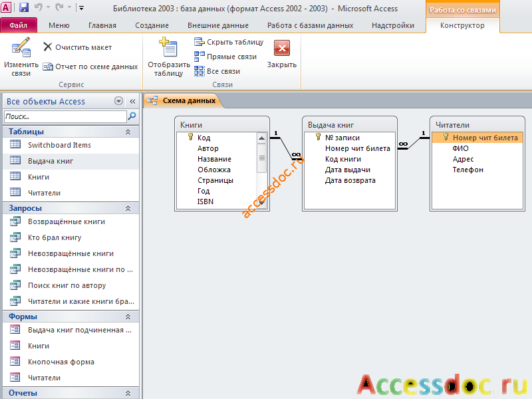Click Скрыть таблицу in the ribbon
Viewport: 532px width, 399px height.
(229, 42)
